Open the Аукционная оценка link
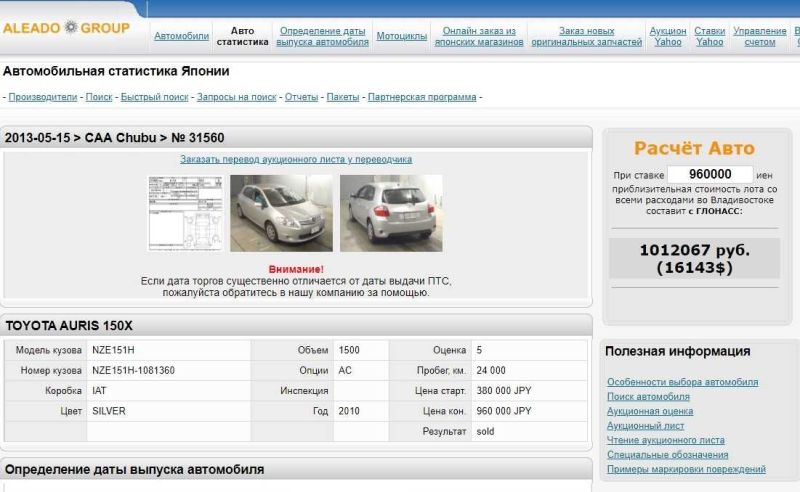 (x=650, y=411)
